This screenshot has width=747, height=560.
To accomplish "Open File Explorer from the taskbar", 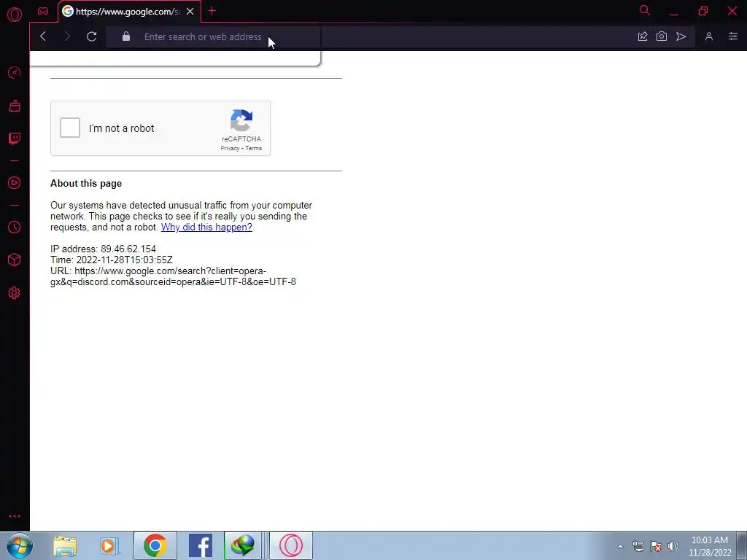I will click(x=65, y=545).
